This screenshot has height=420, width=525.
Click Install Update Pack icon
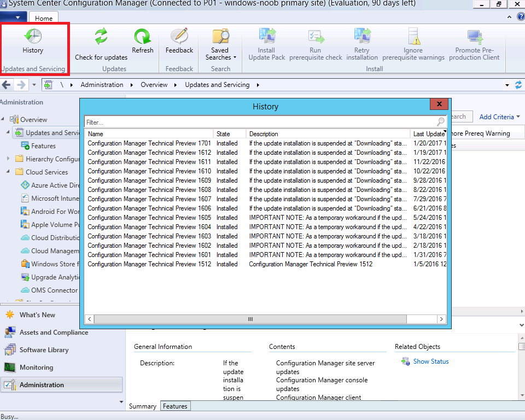tap(267, 36)
